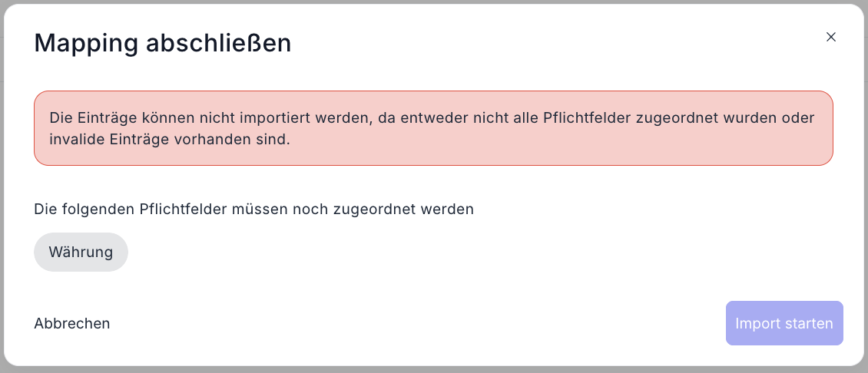Cancel the mapping with Abbrechen
The image size is (868, 373).
point(72,323)
